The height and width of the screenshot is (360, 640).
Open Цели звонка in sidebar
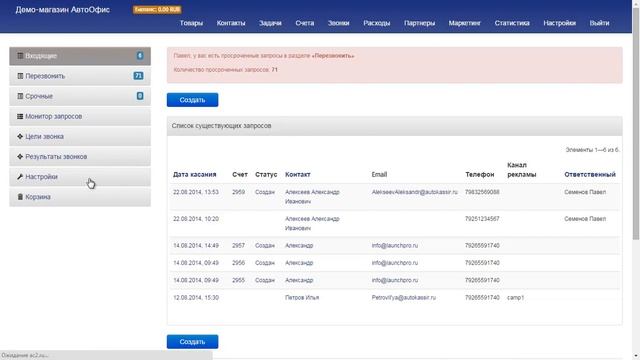pos(80,136)
